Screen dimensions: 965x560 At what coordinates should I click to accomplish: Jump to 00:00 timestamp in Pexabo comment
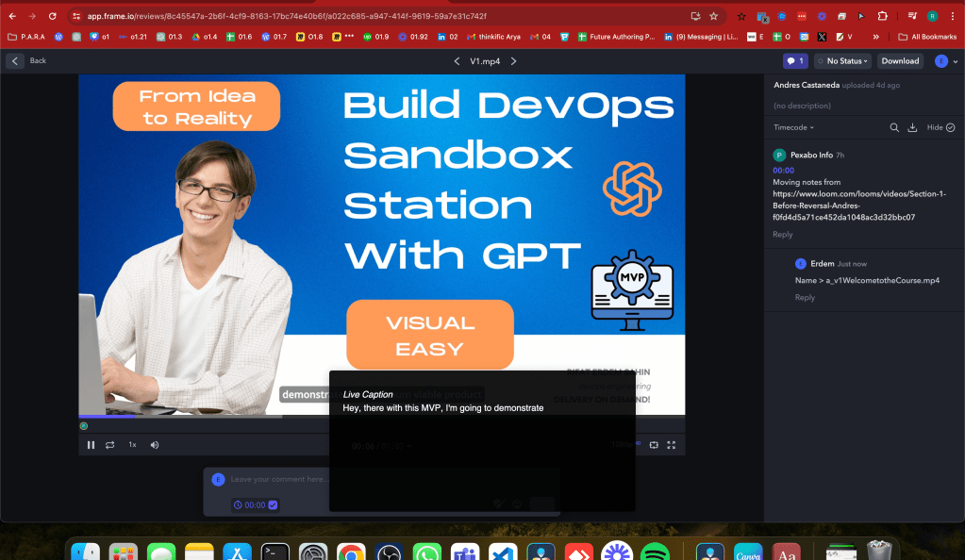pos(784,171)
